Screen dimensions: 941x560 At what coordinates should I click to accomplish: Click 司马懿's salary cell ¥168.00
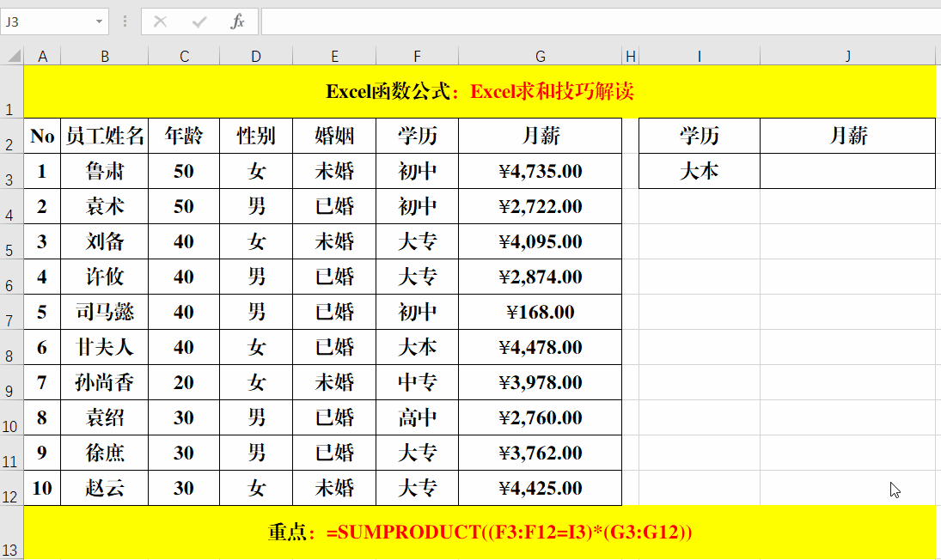[x=540, y=312]
